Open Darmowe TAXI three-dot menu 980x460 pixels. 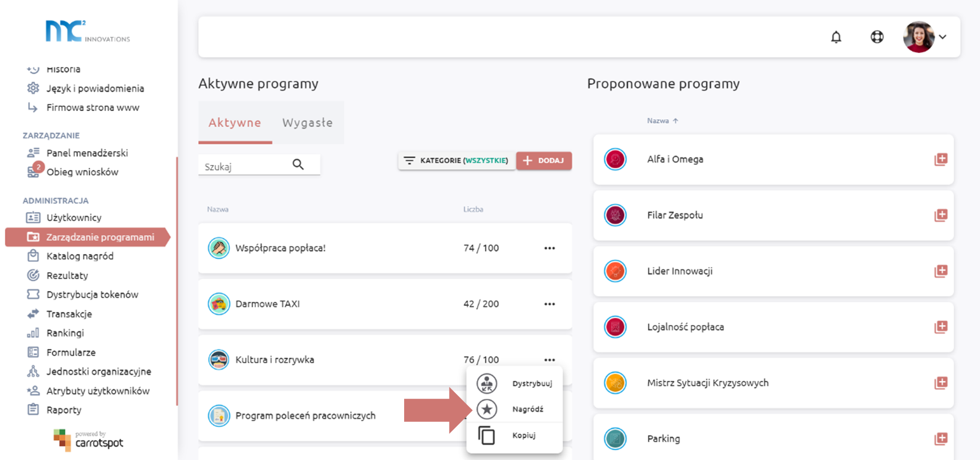[549, 304]
